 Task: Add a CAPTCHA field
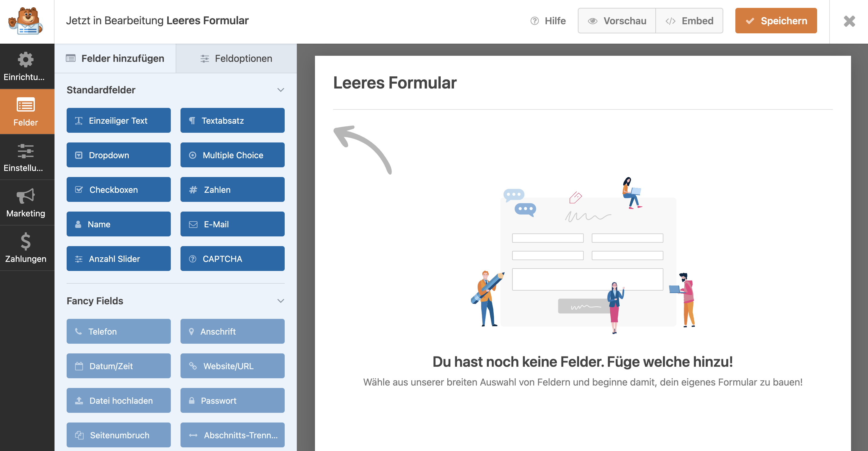pos(233,259)
